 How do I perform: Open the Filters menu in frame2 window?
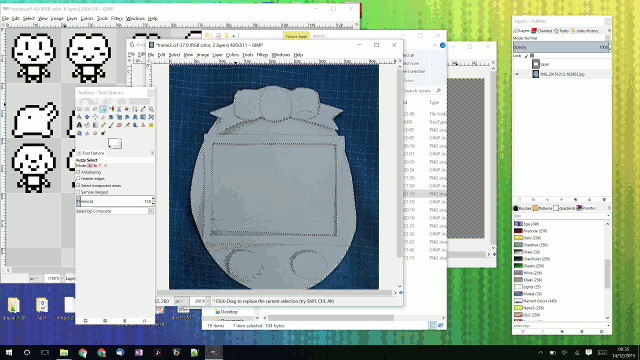262,55
